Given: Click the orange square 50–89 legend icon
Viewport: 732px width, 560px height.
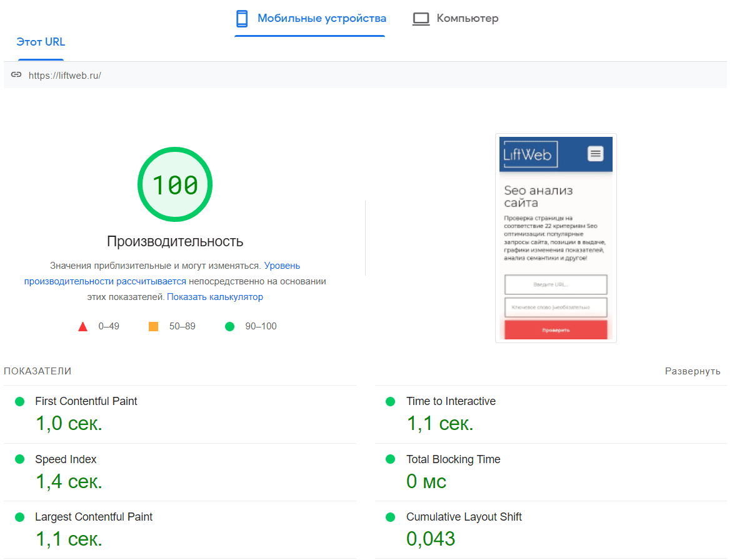Looking at the screenshot, I should coord(153,326).
